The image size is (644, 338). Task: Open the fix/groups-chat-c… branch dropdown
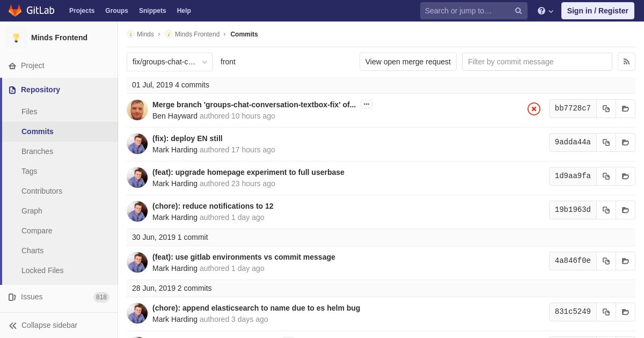[170, 62]
